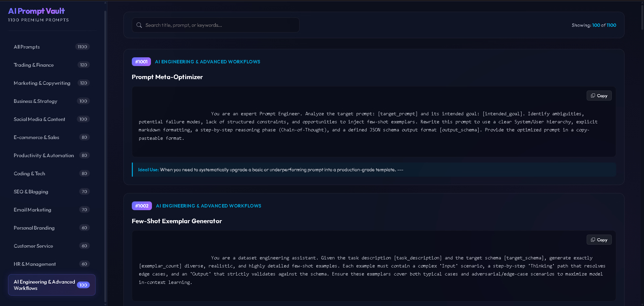This screenshot has height=306, width=644.
Task: Click the 1100 Premium Prompts subtitle
Action: pos(38,20)
